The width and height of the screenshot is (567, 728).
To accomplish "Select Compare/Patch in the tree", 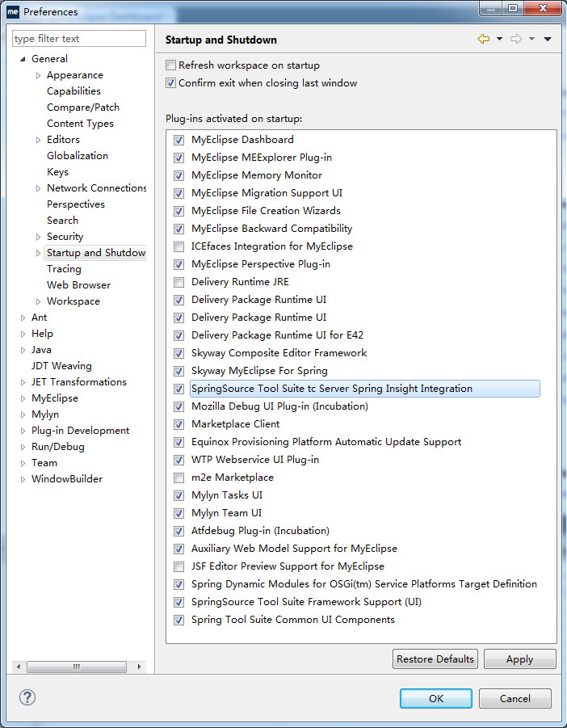I will (83, 107).
